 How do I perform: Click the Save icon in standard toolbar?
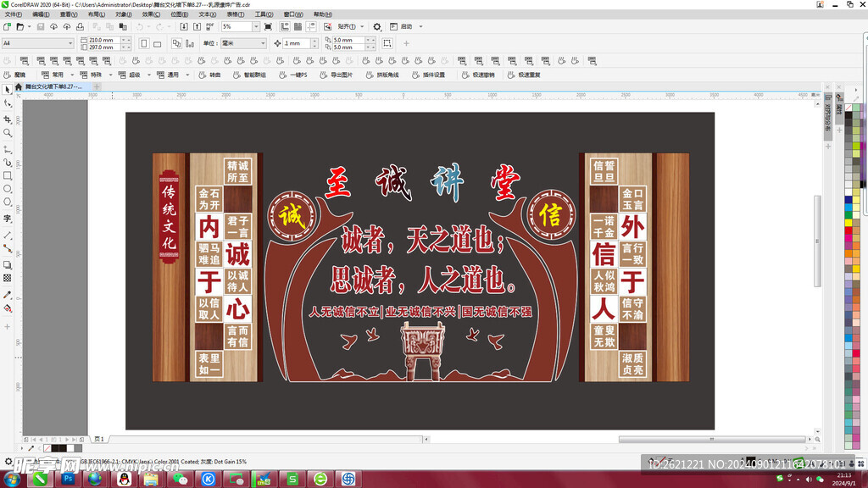pyautogui.click(x=40, y=27)
